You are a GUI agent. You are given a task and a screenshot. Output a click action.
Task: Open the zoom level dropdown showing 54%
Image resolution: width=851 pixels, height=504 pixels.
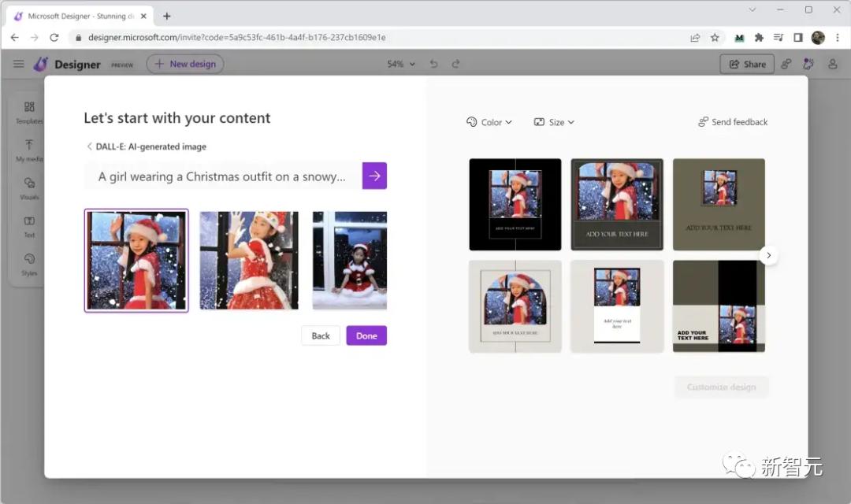(x=400, y=64)
